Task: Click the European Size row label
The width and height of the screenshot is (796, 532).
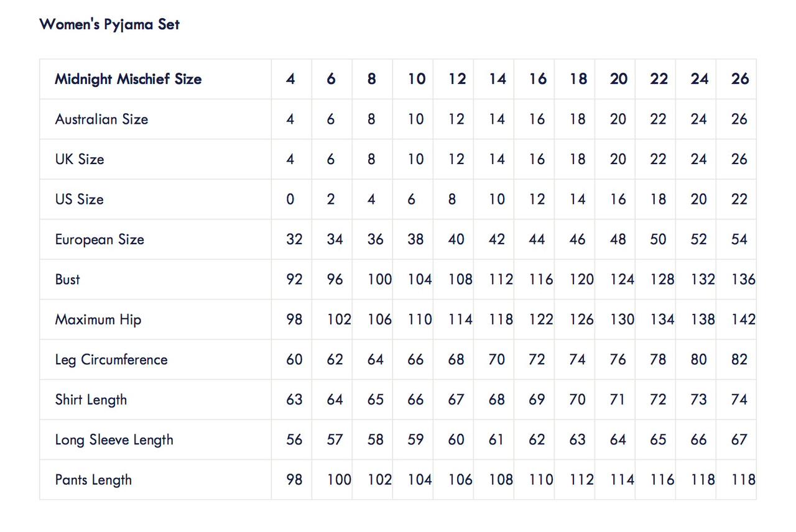Action: (x=99, y=239)
